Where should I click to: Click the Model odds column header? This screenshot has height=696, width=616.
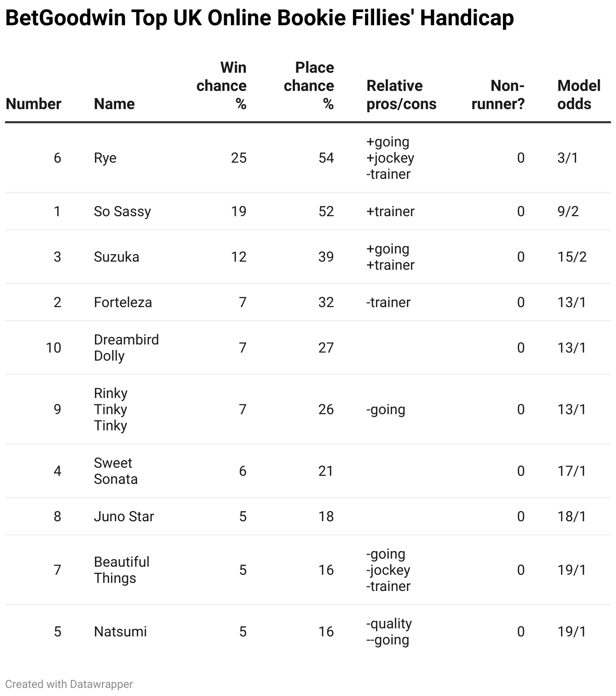coord(579,94)
